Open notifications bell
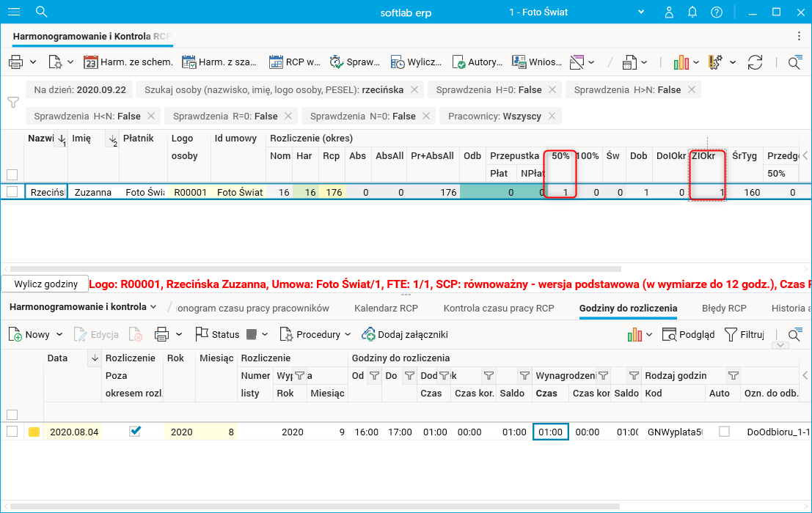The height and width of the screenshot is (513, 812). 692,12
